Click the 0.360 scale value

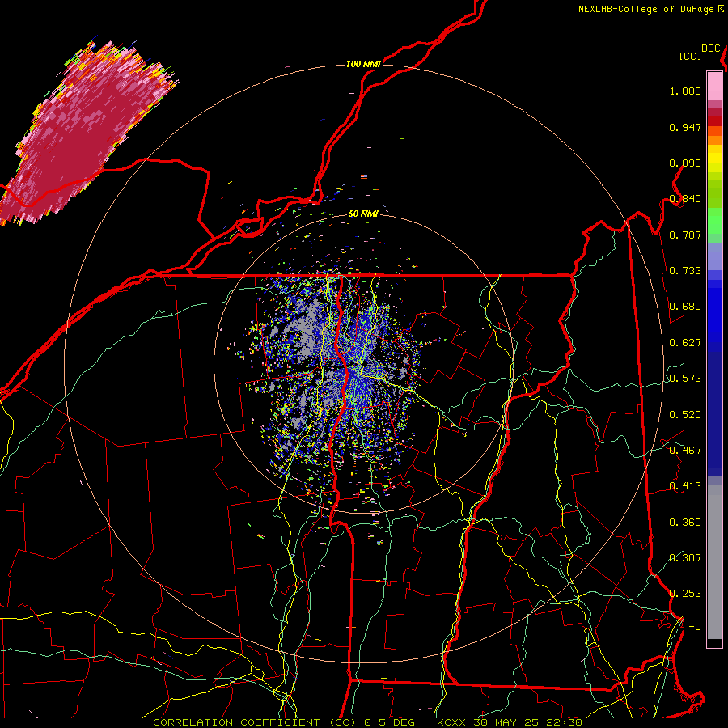[x=685, y=523]
